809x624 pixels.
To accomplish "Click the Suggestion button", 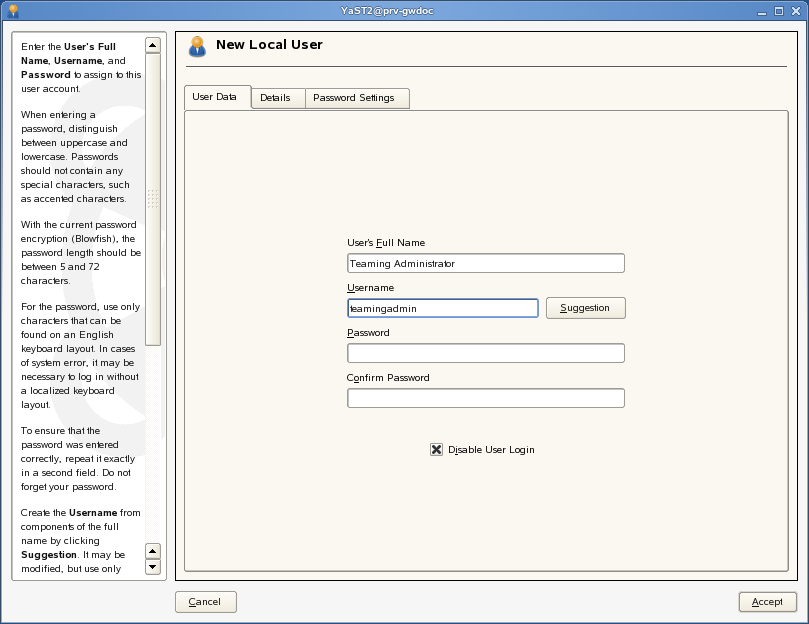I will 586,308.
